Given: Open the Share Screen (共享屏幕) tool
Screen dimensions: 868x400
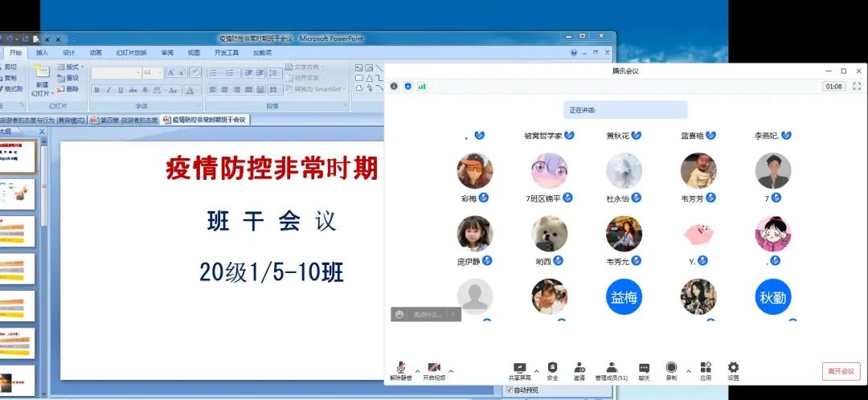Looking at the screenshot, I should [x=519, y=369].
